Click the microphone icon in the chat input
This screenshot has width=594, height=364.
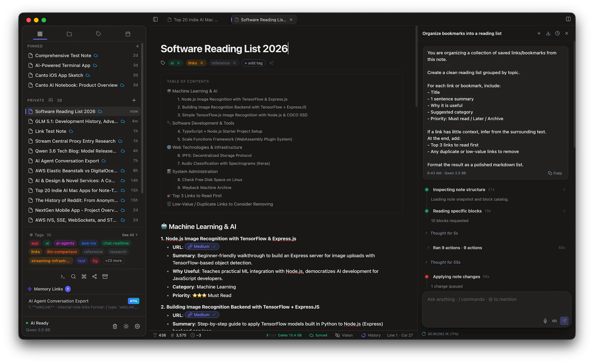coord(545,321)
